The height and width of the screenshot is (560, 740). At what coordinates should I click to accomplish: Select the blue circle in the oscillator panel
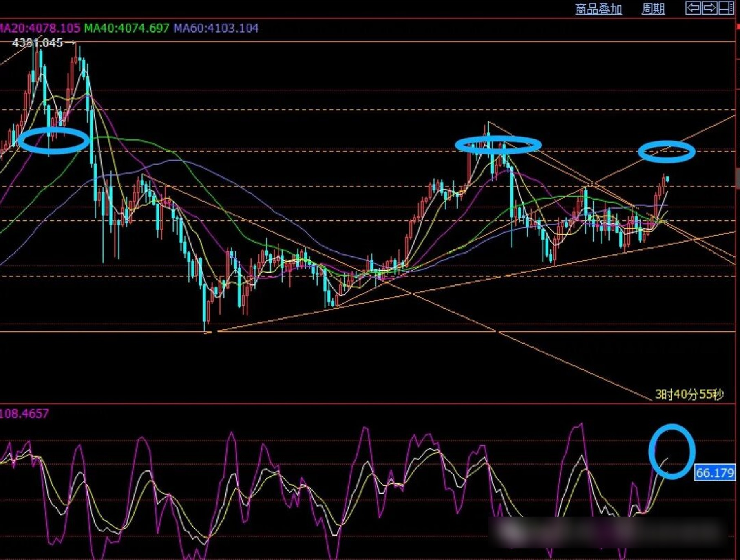point(672,451)
